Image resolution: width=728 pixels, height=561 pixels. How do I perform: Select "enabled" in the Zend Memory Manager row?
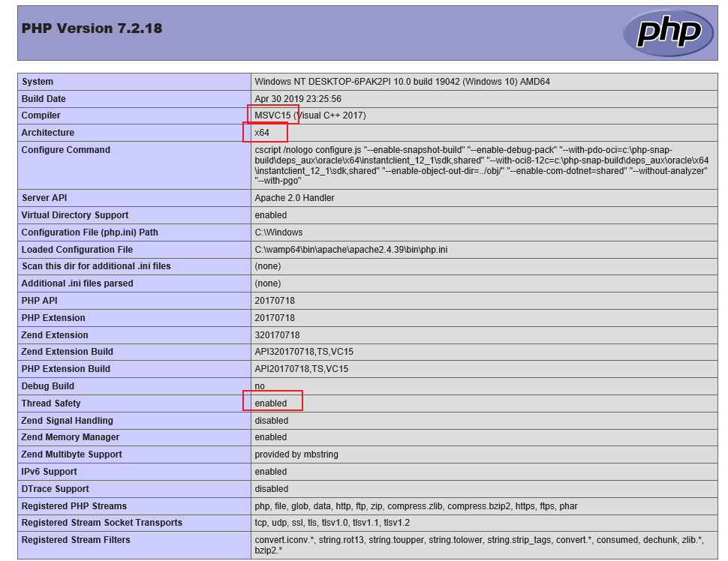coord(271,437)
